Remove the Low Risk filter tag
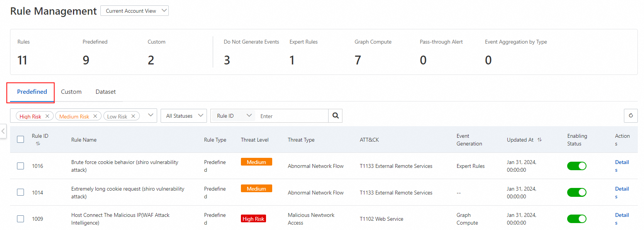Image resolution: width=644 pixels, height=230 pixels. (133, 116)
